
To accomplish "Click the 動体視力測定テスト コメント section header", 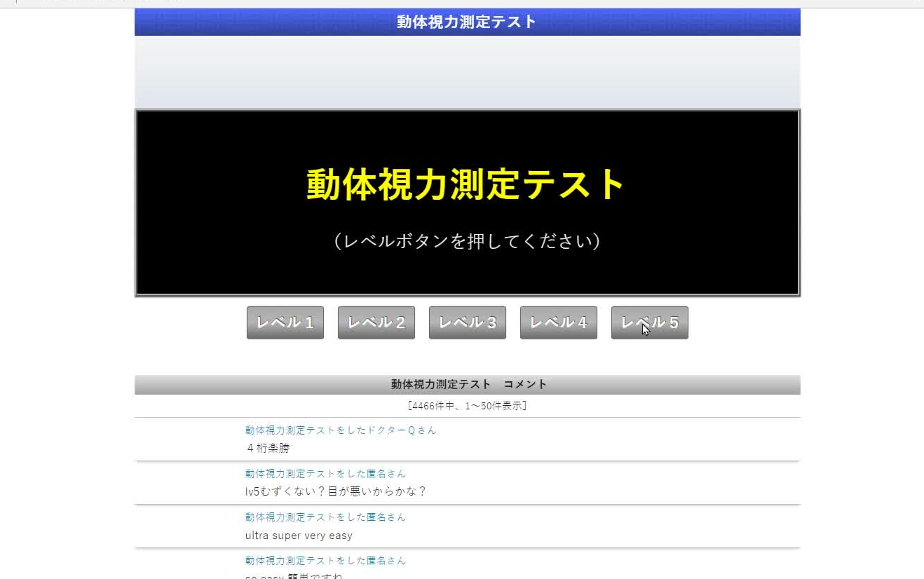I will 468,384.
